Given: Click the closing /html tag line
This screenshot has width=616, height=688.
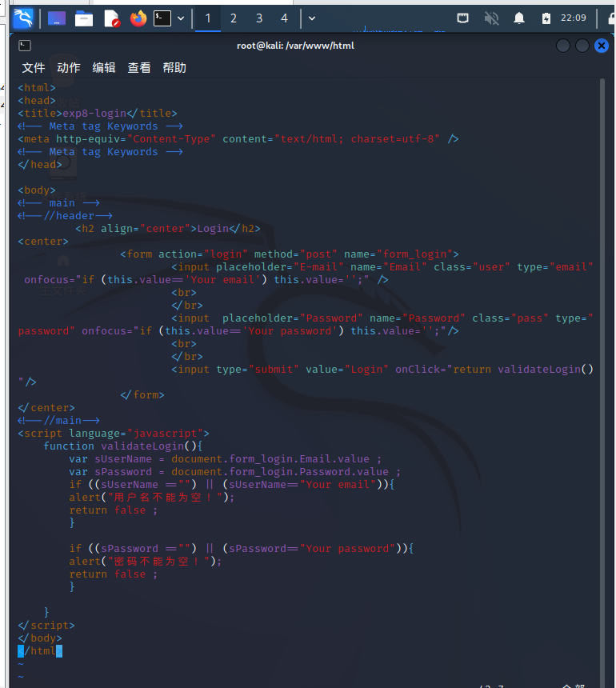Looking at the screenshot, I should [x=40, y=650].
